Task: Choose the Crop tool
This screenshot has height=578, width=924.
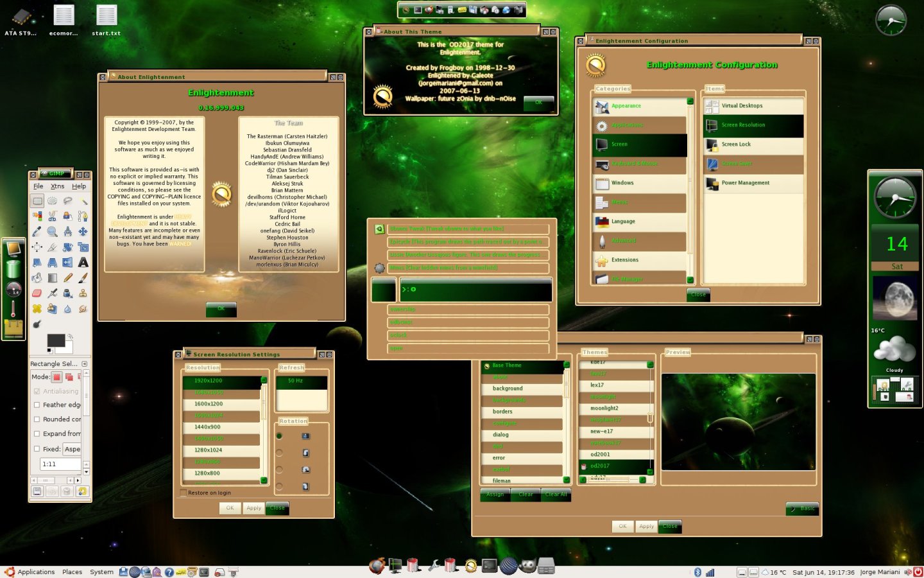Action: 53,247
